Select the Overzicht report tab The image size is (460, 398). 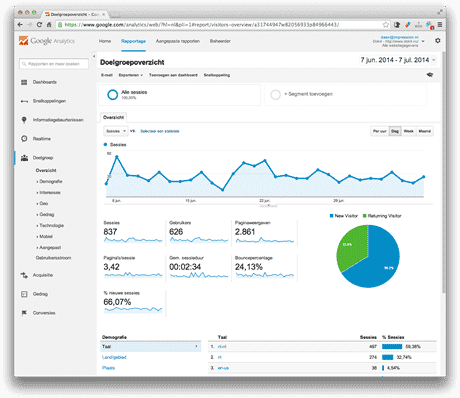[113, 117]
